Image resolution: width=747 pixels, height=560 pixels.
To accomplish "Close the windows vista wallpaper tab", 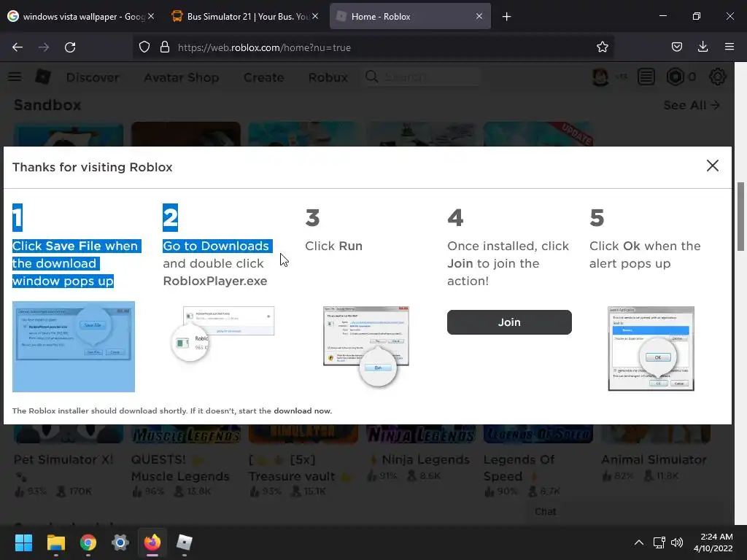I will 150,17.
